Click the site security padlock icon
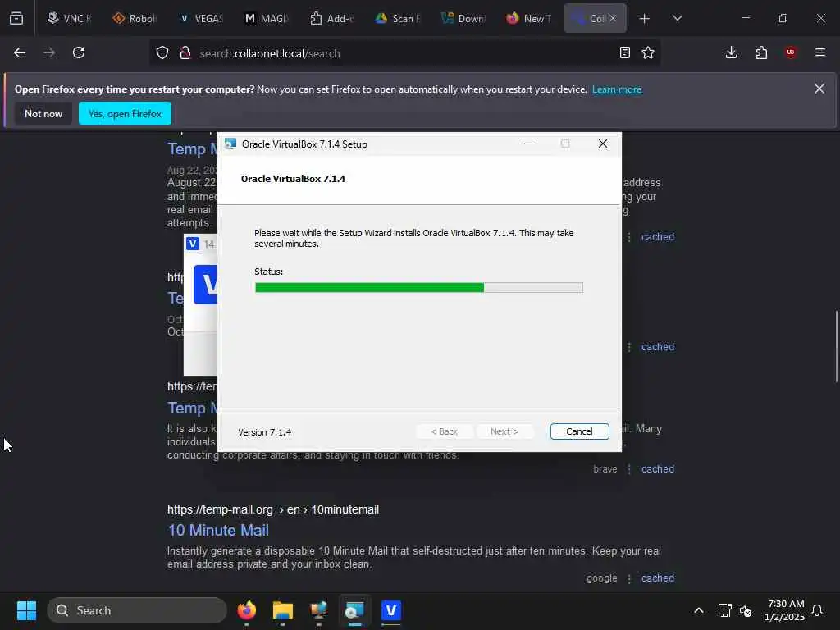 point(185,53)
